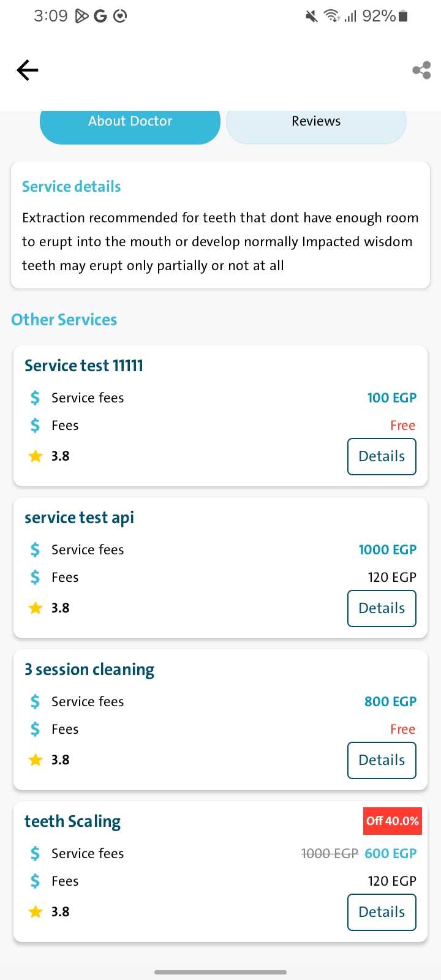Click the Service details description card
This screenshot has height=980, width=441.
click(221, 225)
